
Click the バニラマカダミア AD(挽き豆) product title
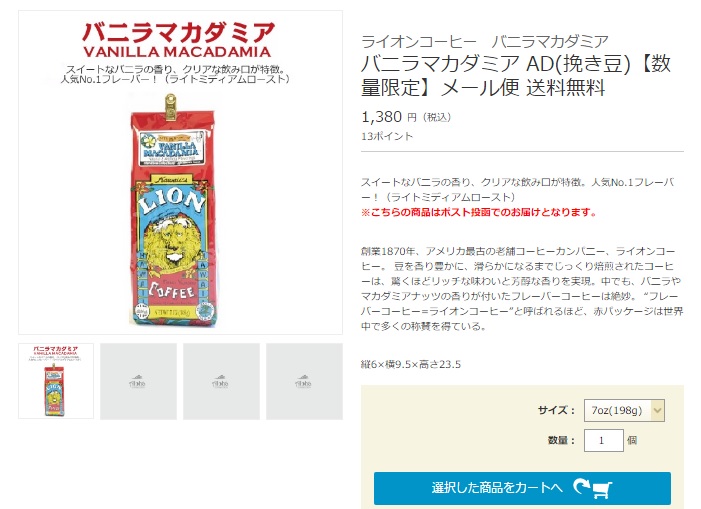pyautogui.click(x=514, y=77)
